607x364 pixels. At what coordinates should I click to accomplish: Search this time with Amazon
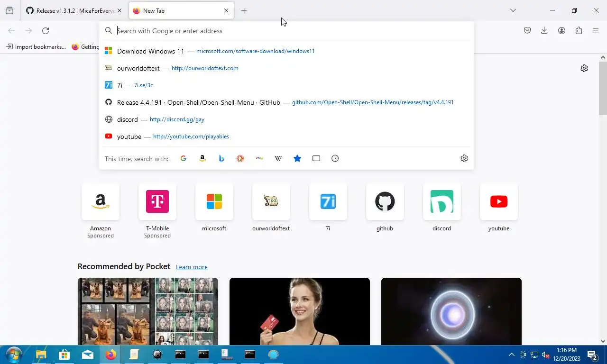click(x=202, y=158)
